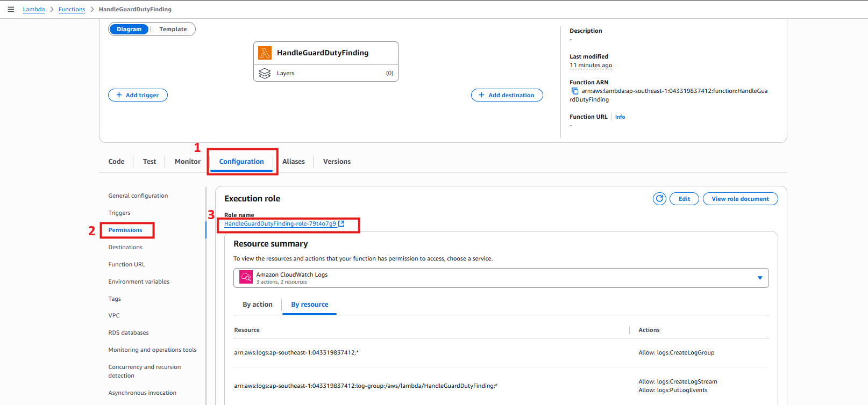This screenshot has height=405, width=868.
Task: Expand the service dropdown arrow
Action: [x=760, y=278]
